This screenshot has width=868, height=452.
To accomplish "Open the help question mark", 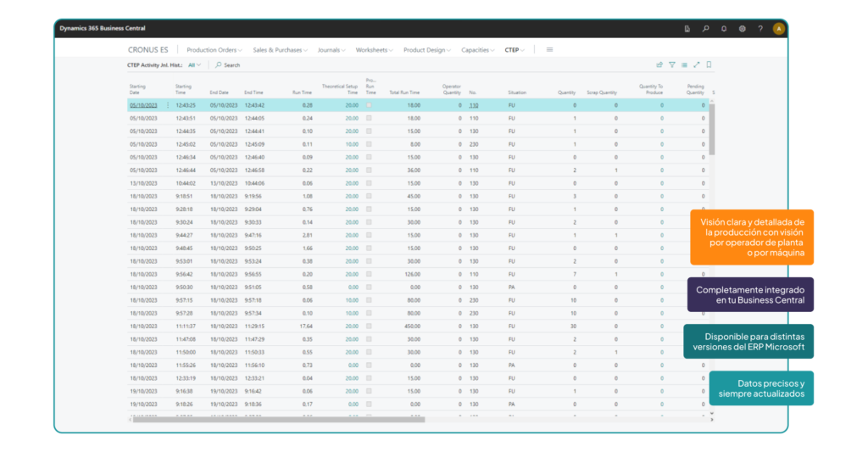I will 760,29.
